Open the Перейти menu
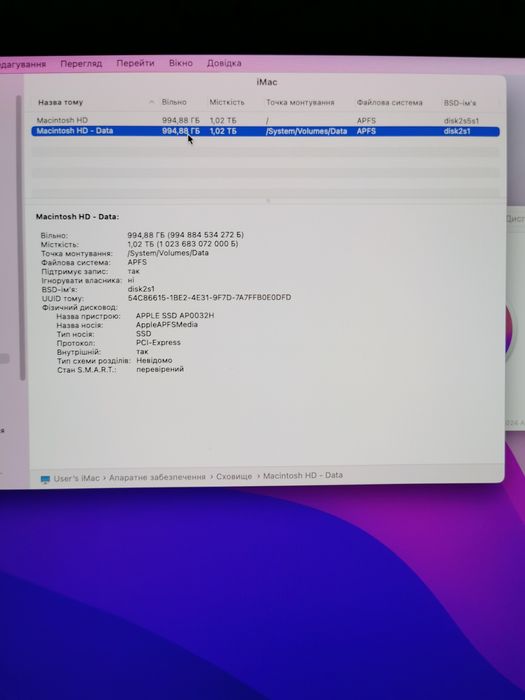Screen dimensions: 525x700 click(135, 63)
